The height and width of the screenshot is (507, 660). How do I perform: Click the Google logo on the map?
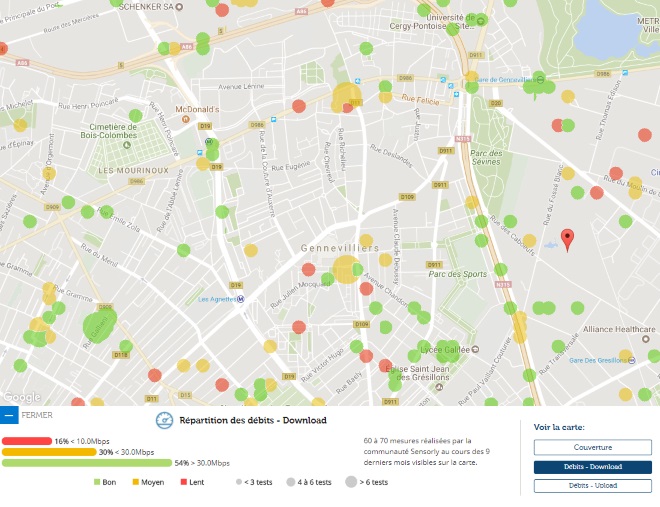click(21, 397)
